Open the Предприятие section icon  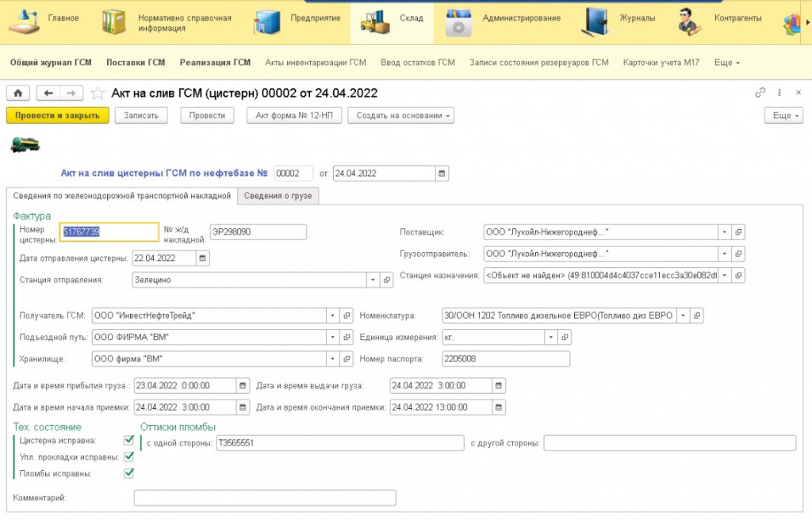pyautogui.click(x=266, y=22)
